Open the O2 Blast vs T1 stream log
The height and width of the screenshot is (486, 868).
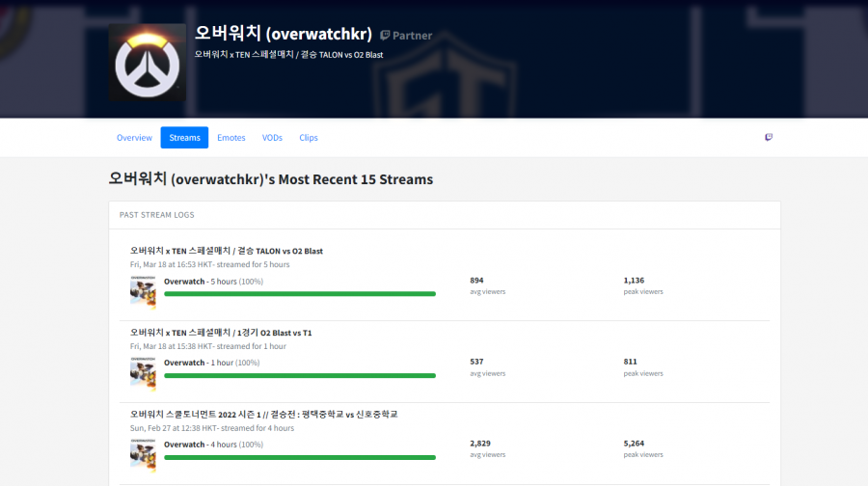[x=221, y=333]
